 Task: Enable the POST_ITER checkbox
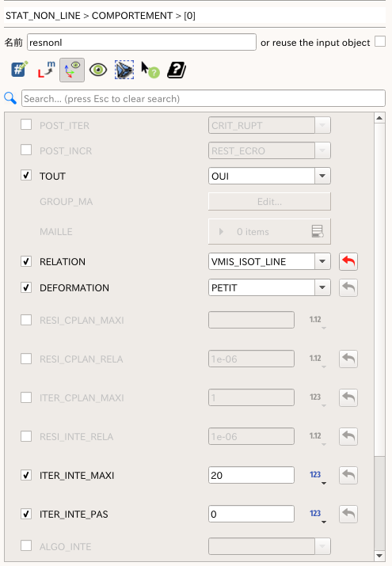click(26, 124)
